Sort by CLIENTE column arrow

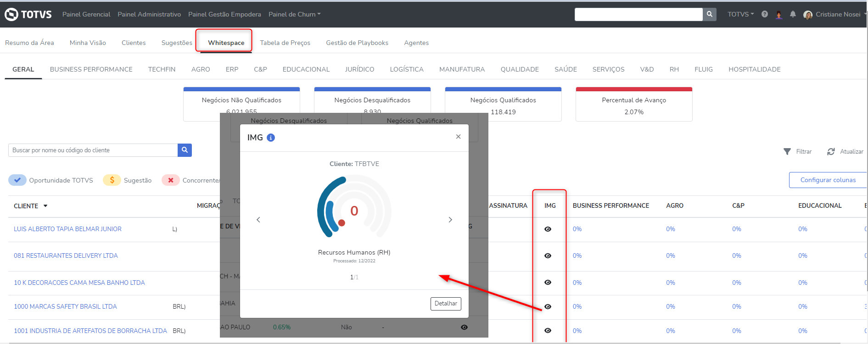click(x=45, y=206)
